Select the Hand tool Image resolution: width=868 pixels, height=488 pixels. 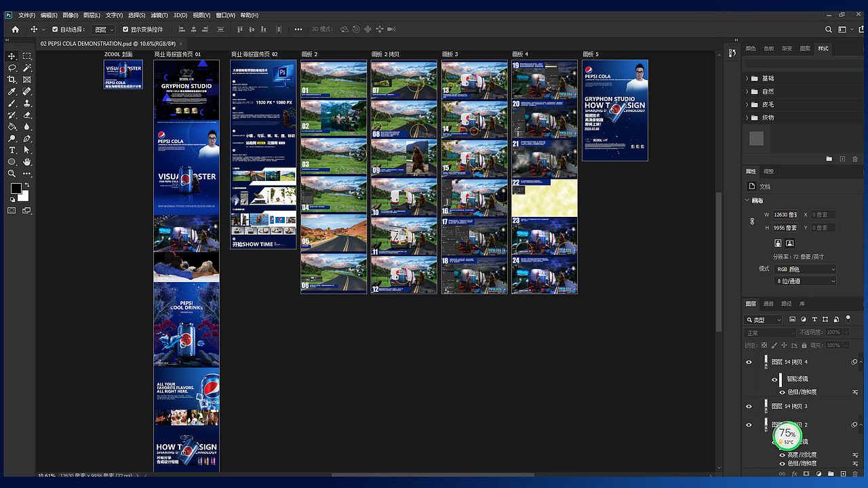pos(27,162)
